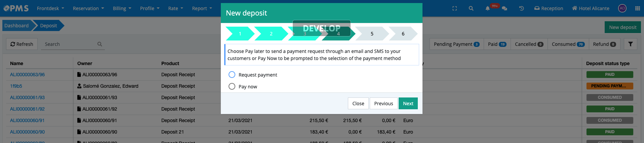This screenshot has height=143, width=644.
Task: Open deposit ALI00000063/96 link
Action: (27, 75)
